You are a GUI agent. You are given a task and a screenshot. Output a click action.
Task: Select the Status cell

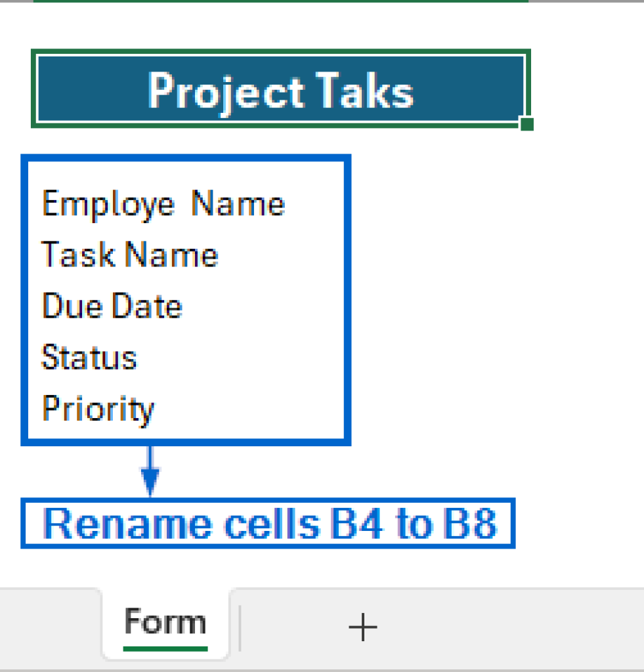click(x=89, y=357)
